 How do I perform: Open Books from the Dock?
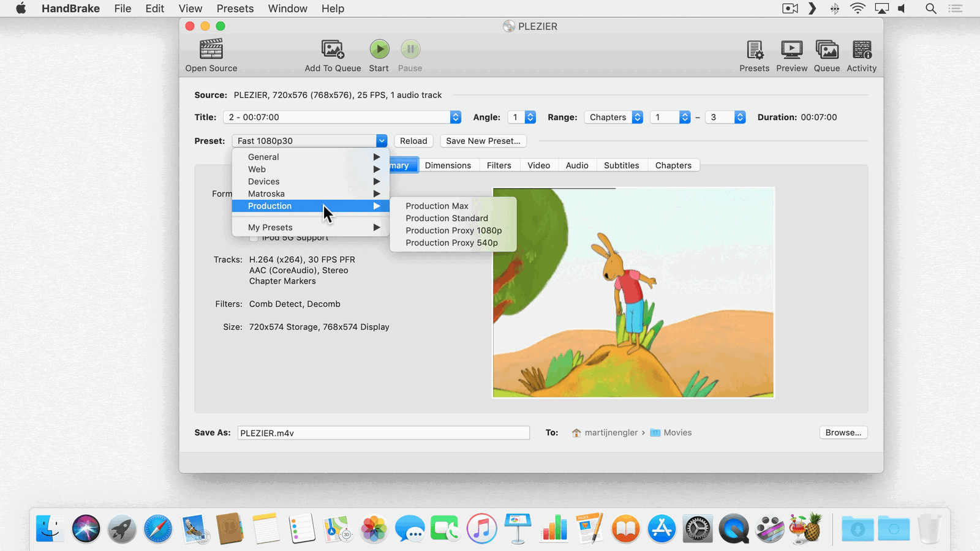625,528
